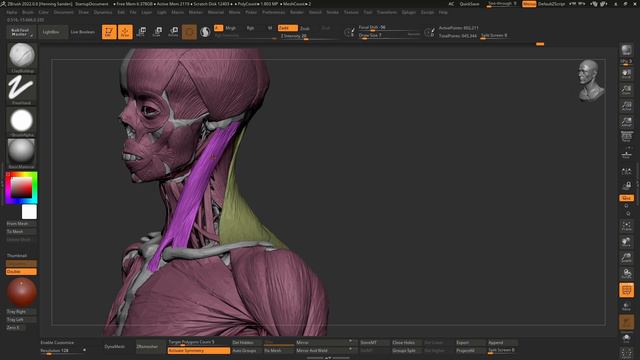640x360 pixels.
Task: Toggle Sculptris Pro mode icon
Action: (x=205, y=32)
